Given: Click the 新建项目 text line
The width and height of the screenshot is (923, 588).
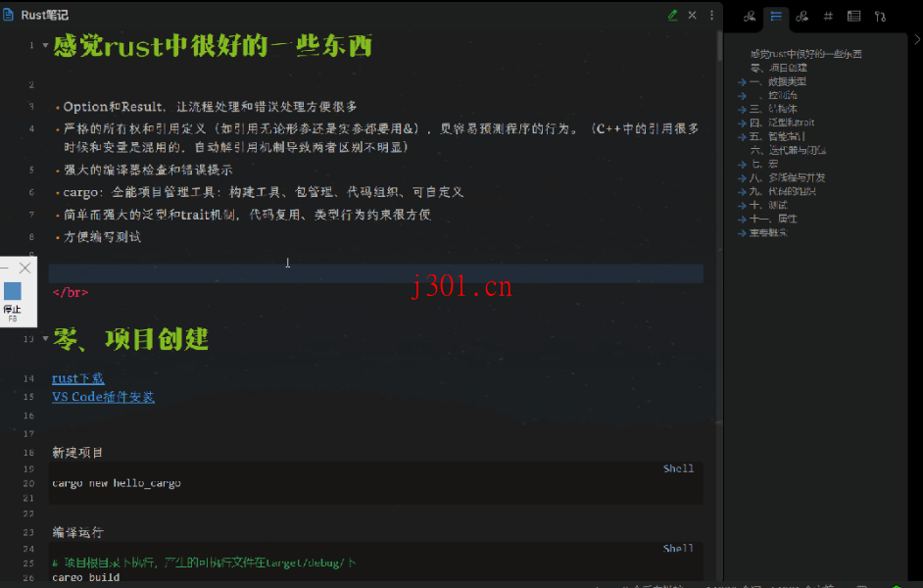Looking at the screenshot, I should [77, 453].
